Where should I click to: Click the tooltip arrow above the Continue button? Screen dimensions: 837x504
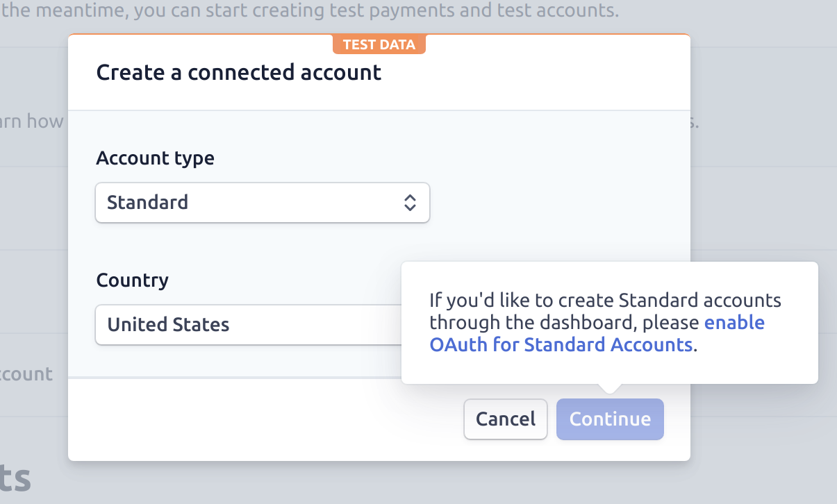coord(609,388)
